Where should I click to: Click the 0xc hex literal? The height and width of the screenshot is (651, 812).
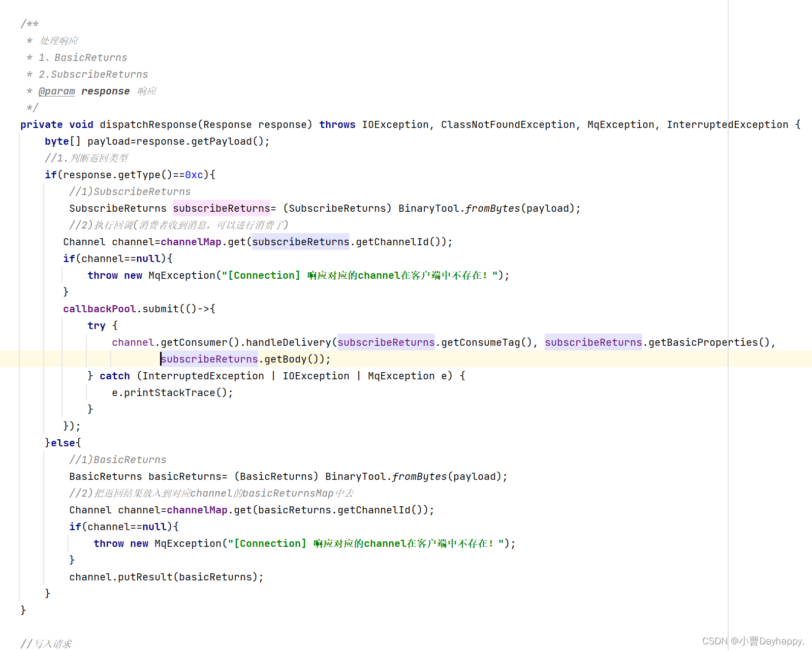point(194,175)
